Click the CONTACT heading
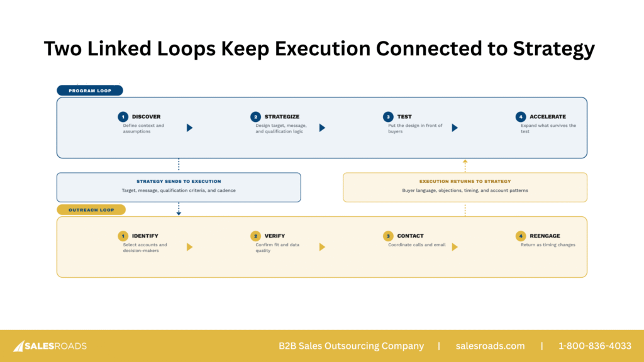Viewport: 644px width, 362px height. click(x=410, y=236)
